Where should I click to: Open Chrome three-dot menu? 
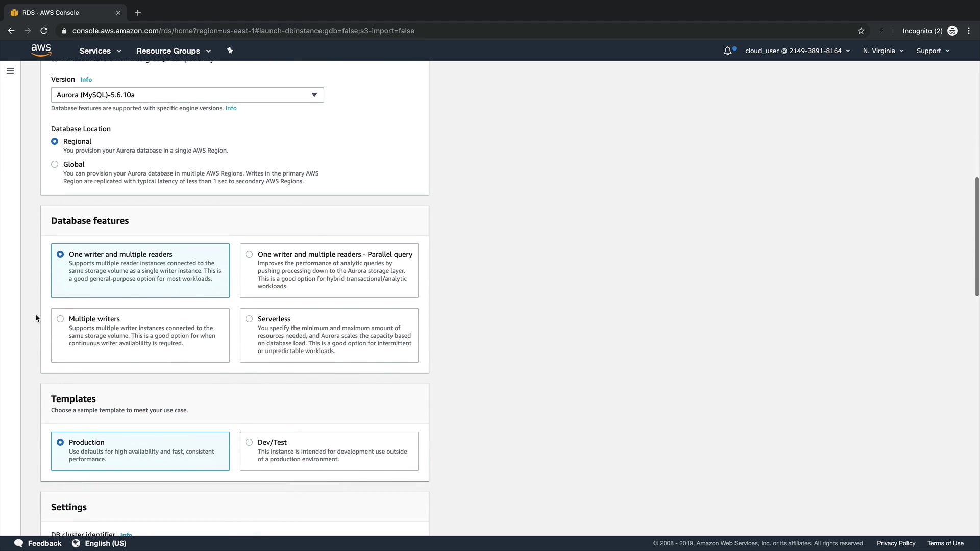(969, 31)
